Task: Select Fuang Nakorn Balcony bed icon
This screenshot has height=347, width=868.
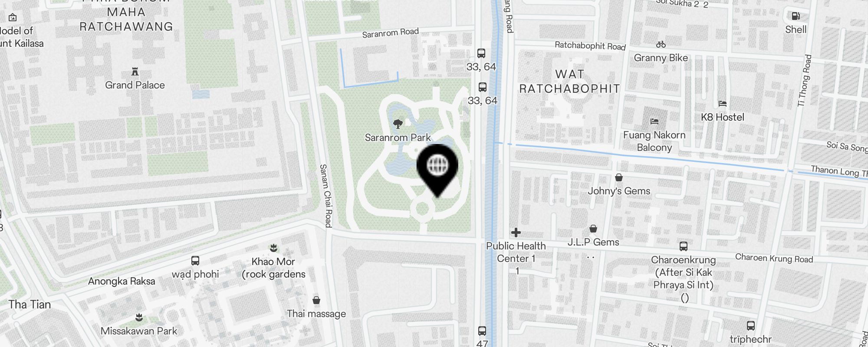Action: [x=654, y=121]
